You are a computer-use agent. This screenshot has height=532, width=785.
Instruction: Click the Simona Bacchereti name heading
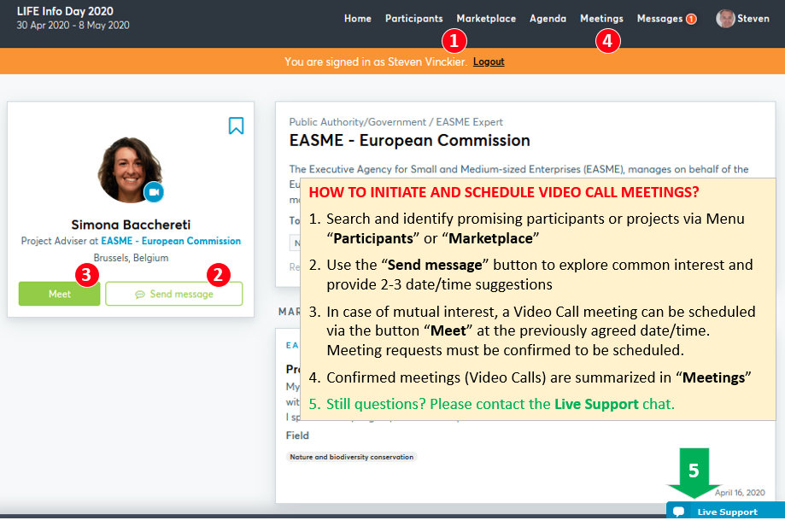[131, 225]
